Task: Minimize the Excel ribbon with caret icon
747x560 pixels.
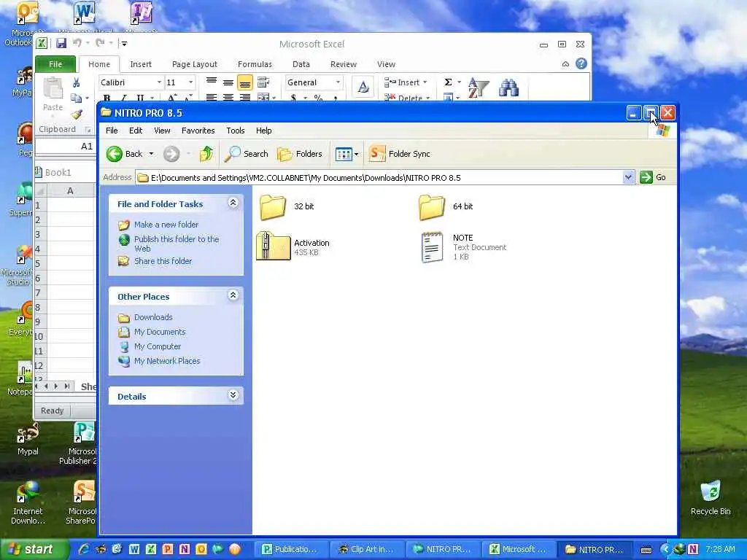Action: click(565, 64)
